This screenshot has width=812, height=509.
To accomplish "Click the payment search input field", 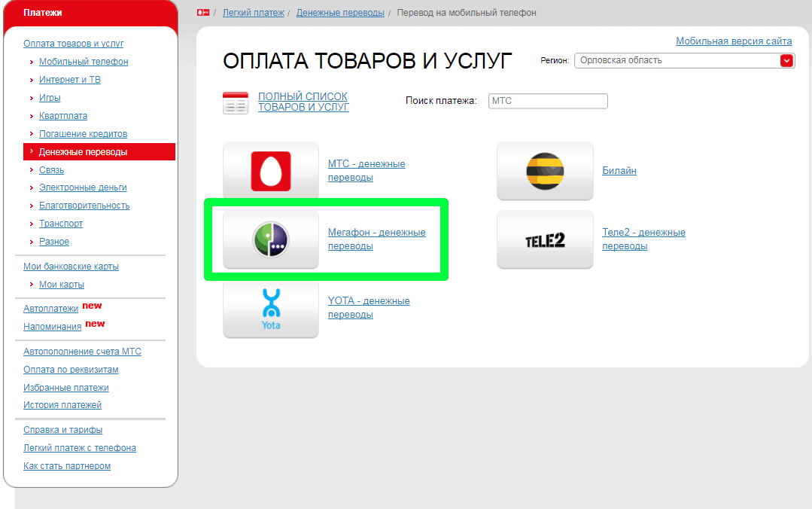I will [548, 101].
